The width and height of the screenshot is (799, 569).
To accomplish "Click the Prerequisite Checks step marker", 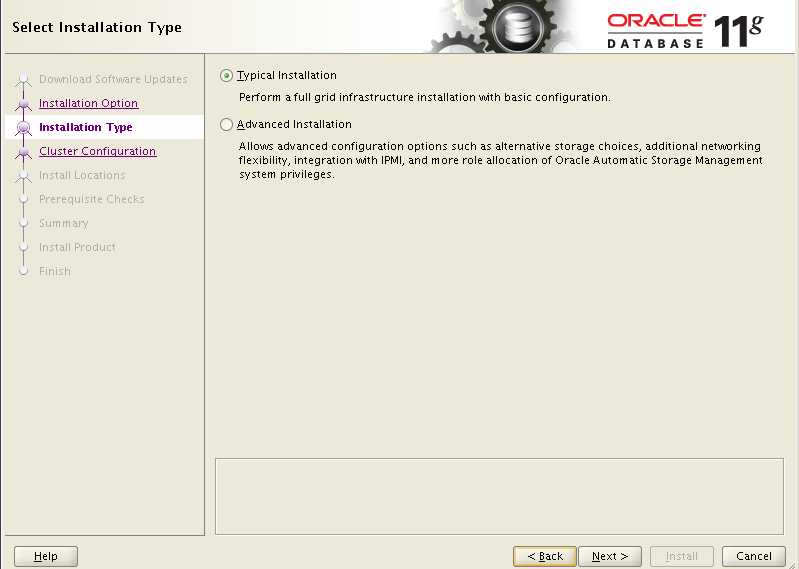I will (23, 199).
